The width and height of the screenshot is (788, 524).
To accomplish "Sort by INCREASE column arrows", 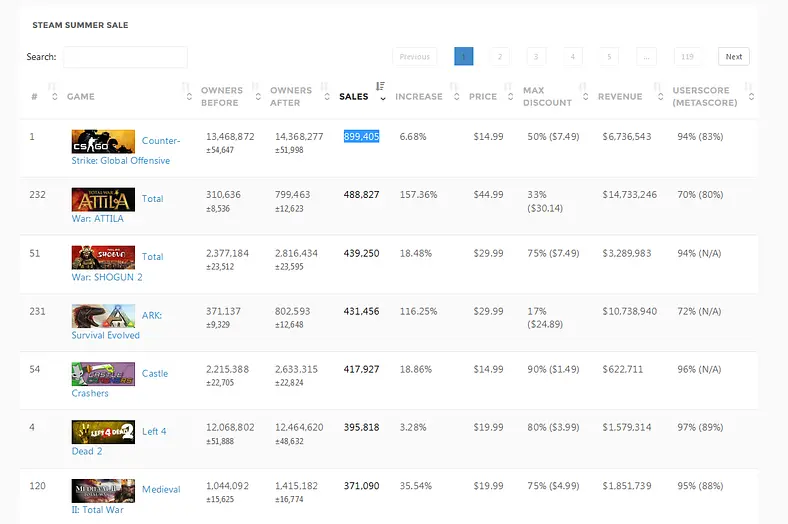I will 456,96.
